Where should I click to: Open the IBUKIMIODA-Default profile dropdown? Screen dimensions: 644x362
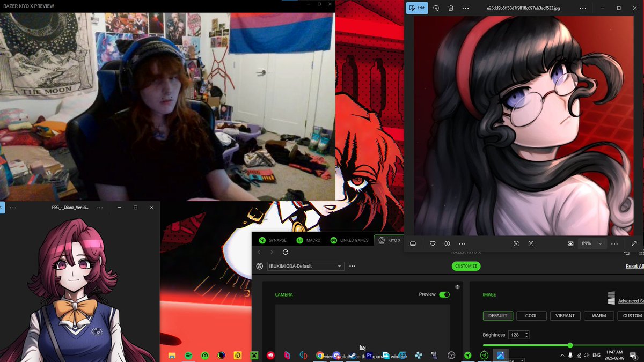305,266
